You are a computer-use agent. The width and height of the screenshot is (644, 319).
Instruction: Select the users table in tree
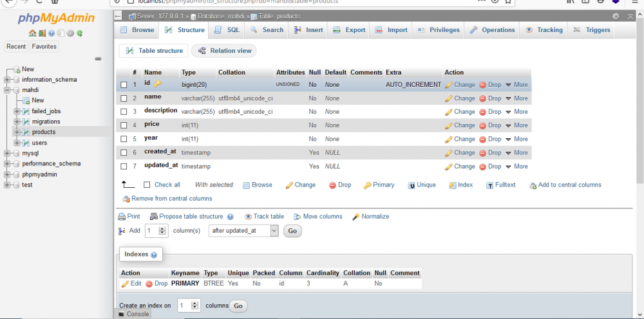(x=39, y=143)
